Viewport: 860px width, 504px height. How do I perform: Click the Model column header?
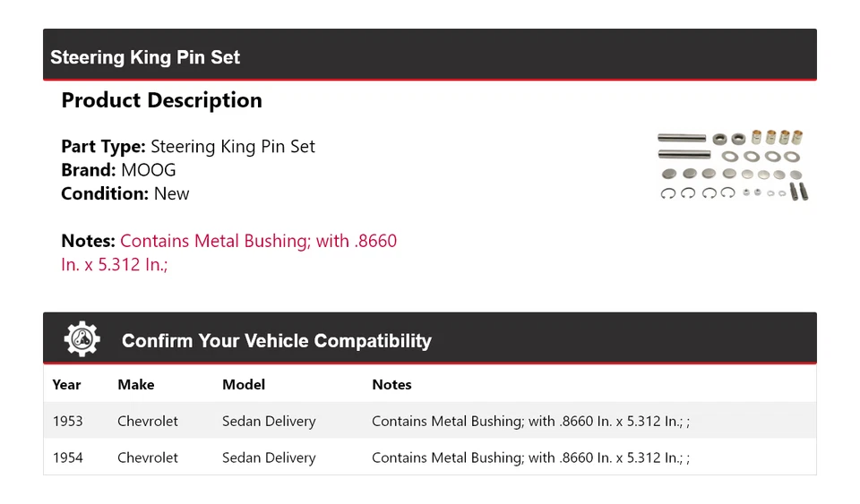tap(244, 385)
